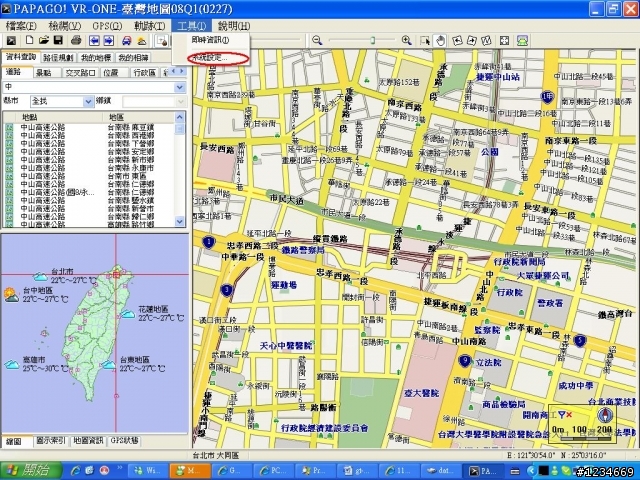Switch to the 我的相簿 tab
Image resolution: width=640 pixels, height=480 pixels.
(133, 58)
